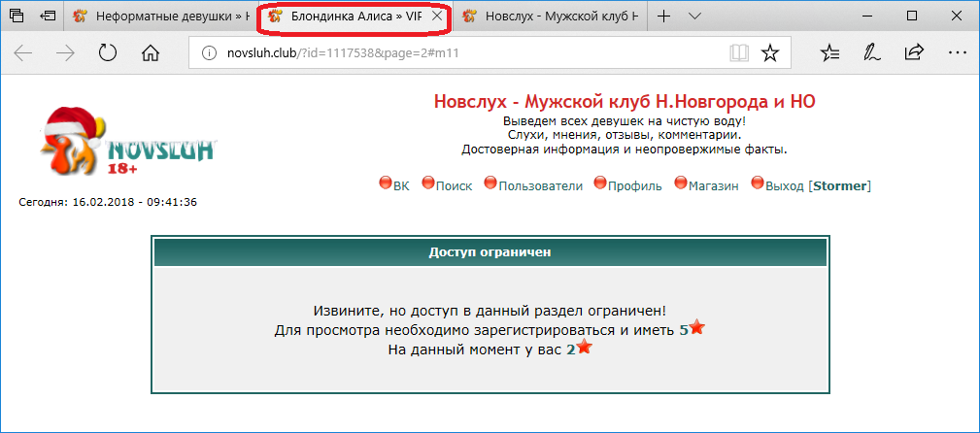Add page to favorites star icon
The width and height of the screenshot is (980, 433).
click(x=770, y=53)
